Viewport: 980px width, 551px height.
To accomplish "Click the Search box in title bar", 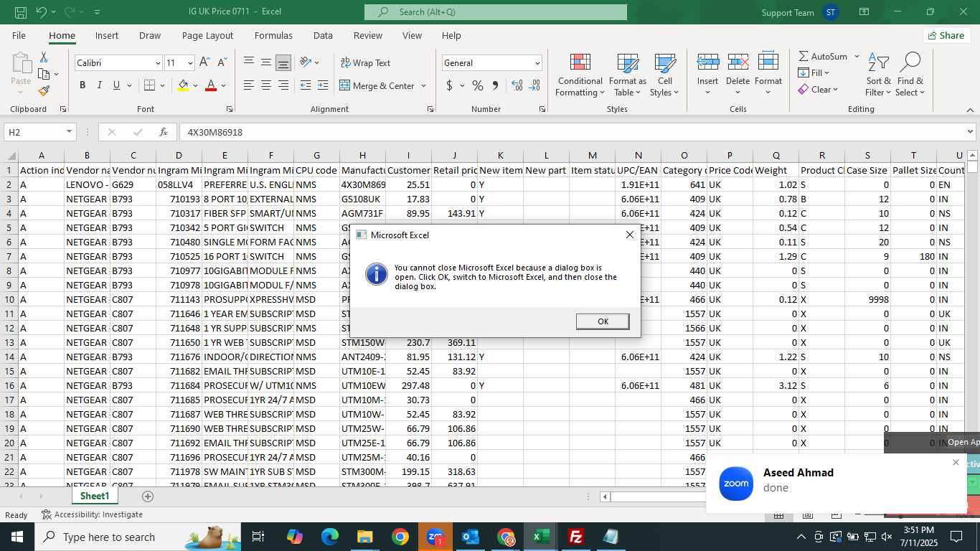I will (496, 12).
